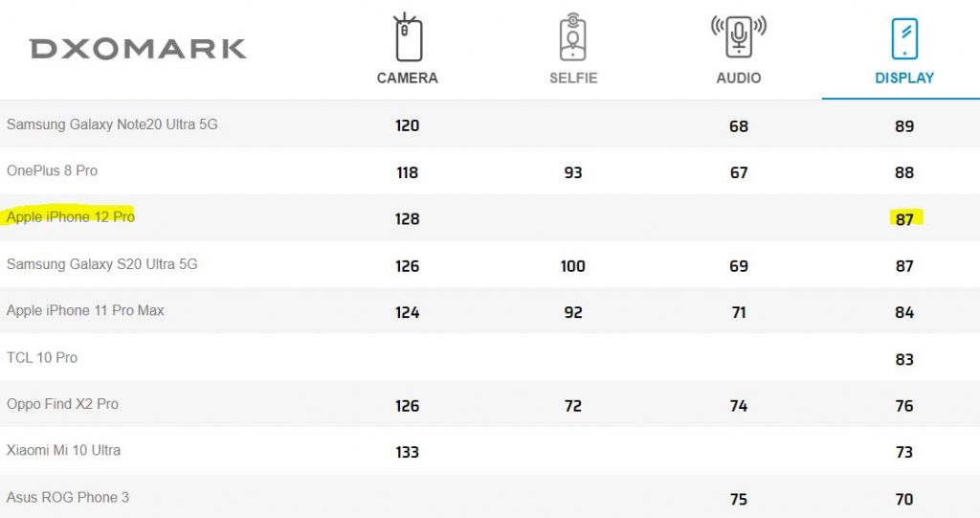Open the Asus ROG Phone 3 entry
Screen dimensions: 980x518
[x=68, y=497]
